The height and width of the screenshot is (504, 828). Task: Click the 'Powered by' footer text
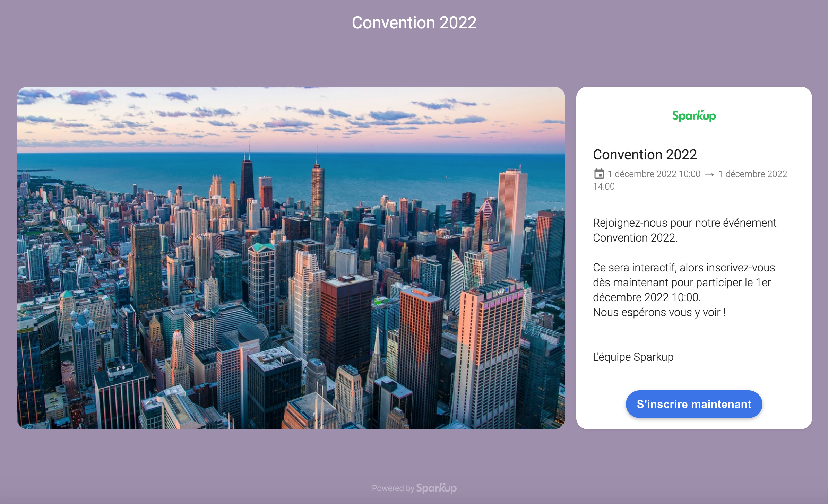393,488
